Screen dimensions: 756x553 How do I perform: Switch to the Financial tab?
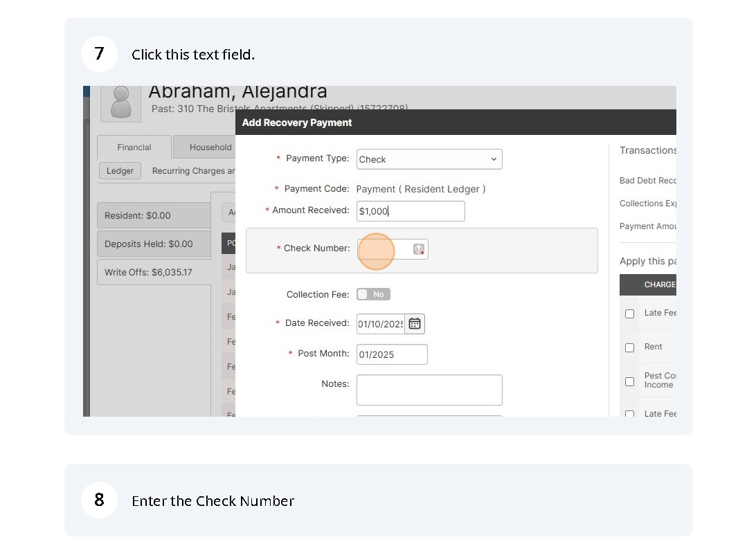(x=134, y=147)
